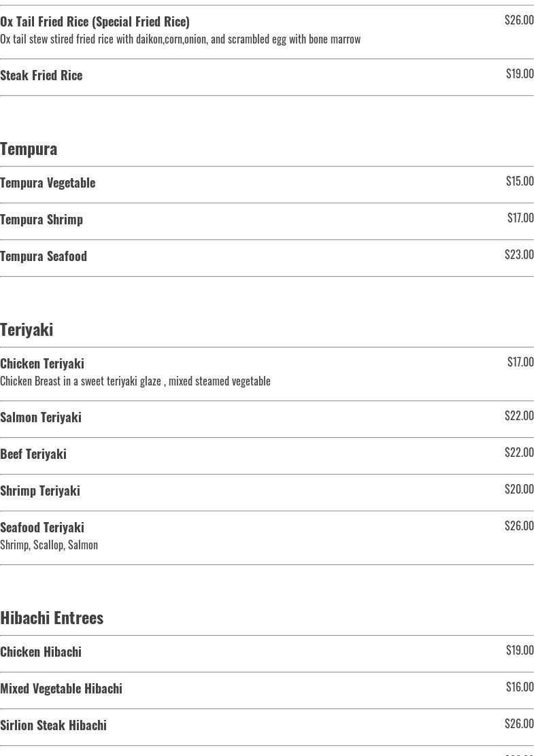
Task: Open the Seafood Teriyaki dish
Action: (42, 528)
